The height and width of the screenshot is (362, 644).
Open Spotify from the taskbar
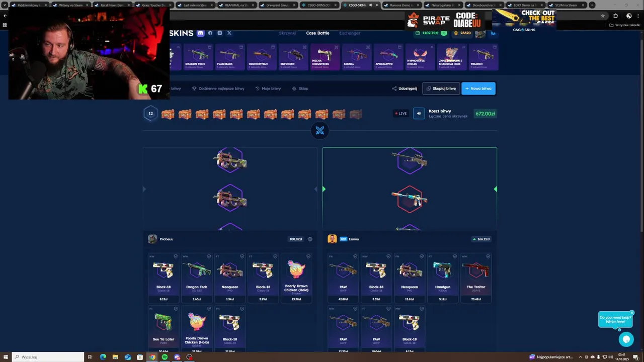click(x=165, y=357)
